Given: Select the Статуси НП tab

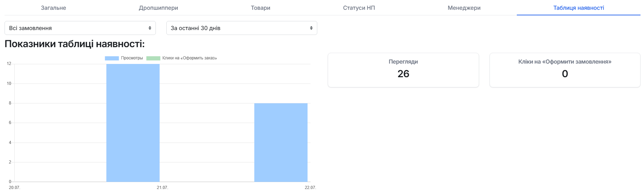Looking at the screenshot, I should click(x=359, y=8).
